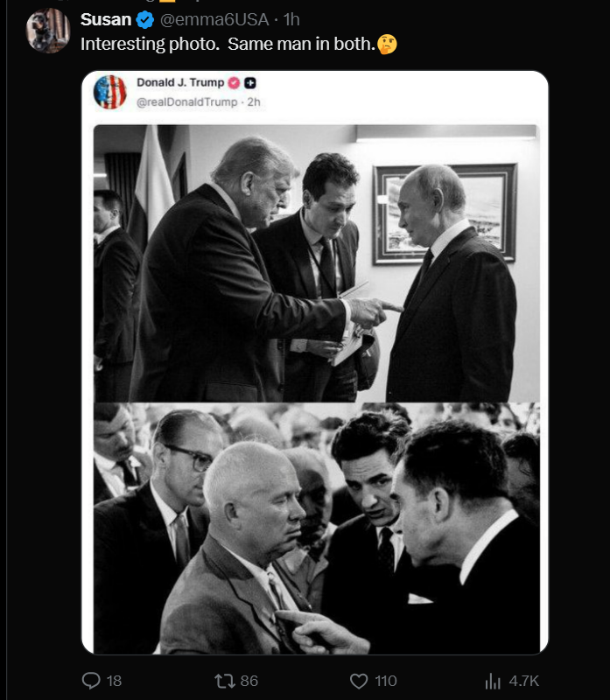Click the 1h timestamp
The height and width of the screenshot is (700, 610).
click(291, 19)
